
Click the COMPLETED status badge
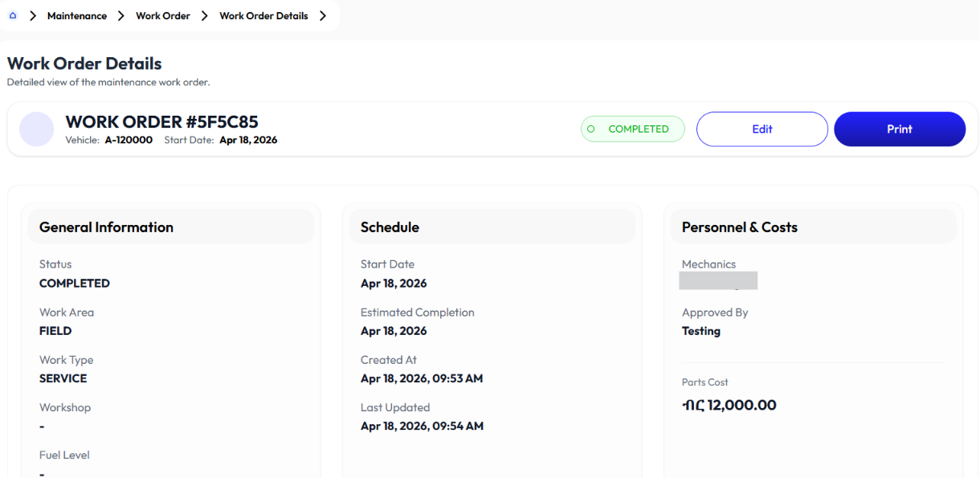tap(633, 129)
